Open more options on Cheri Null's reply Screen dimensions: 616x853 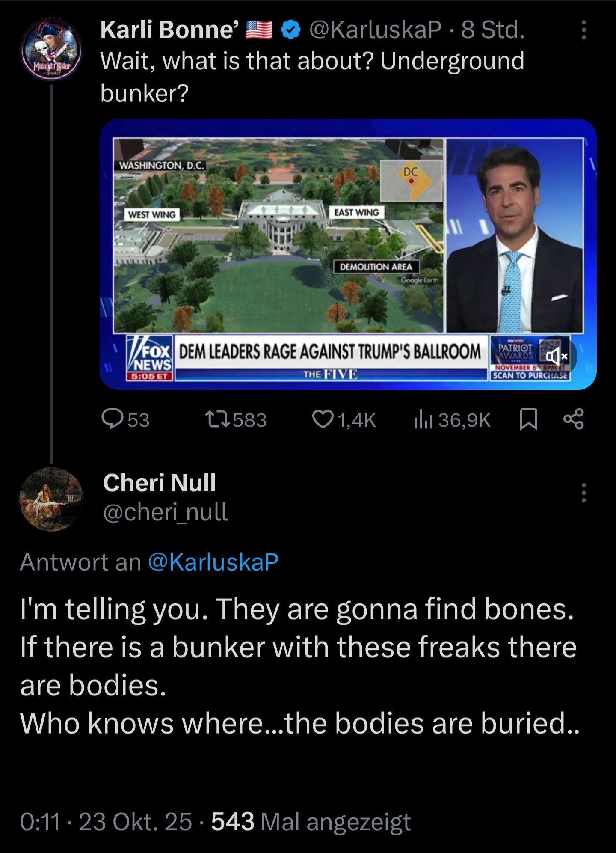click(584, 493)
